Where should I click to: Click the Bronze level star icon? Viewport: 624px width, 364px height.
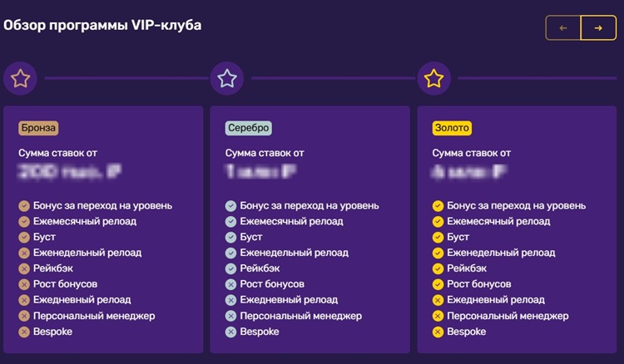click(x=20, y=78)
